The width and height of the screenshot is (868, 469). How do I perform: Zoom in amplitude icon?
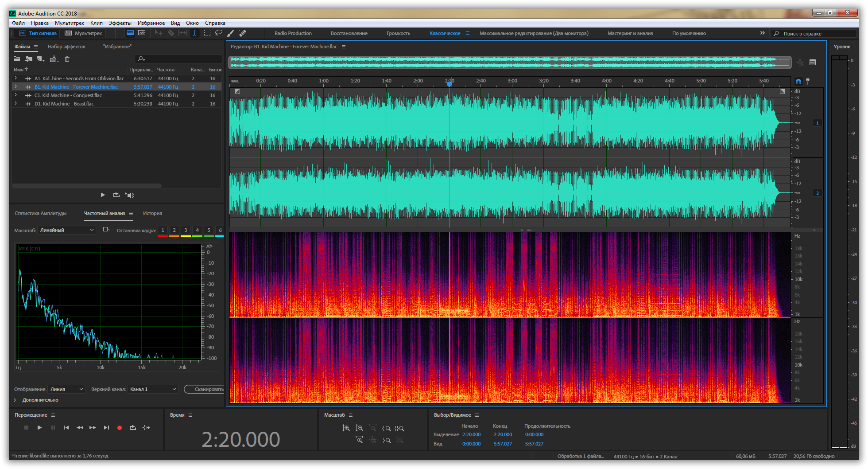(x=346, y=428)
